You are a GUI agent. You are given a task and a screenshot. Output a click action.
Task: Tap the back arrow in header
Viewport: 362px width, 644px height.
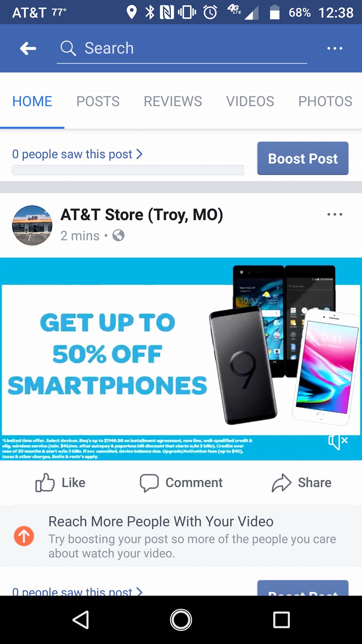tap(28, 48)
